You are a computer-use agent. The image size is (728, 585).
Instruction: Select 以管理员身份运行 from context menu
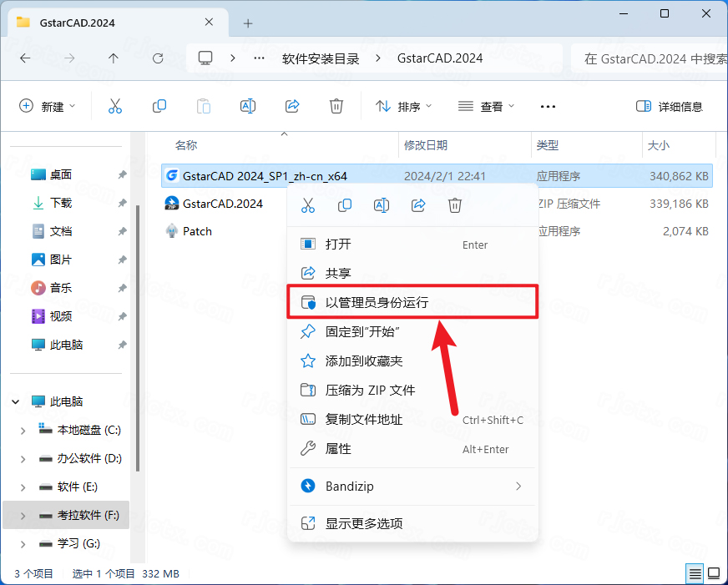377,302
